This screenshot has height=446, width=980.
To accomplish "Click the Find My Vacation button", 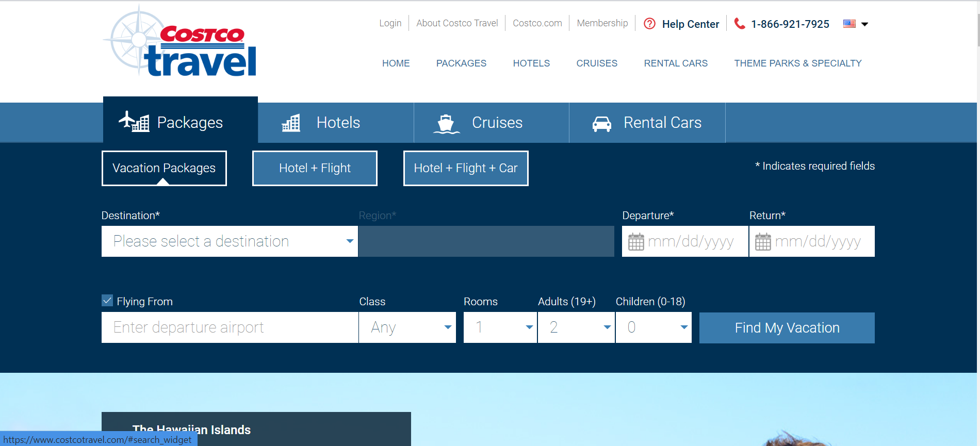I will (x=787, y=327).
